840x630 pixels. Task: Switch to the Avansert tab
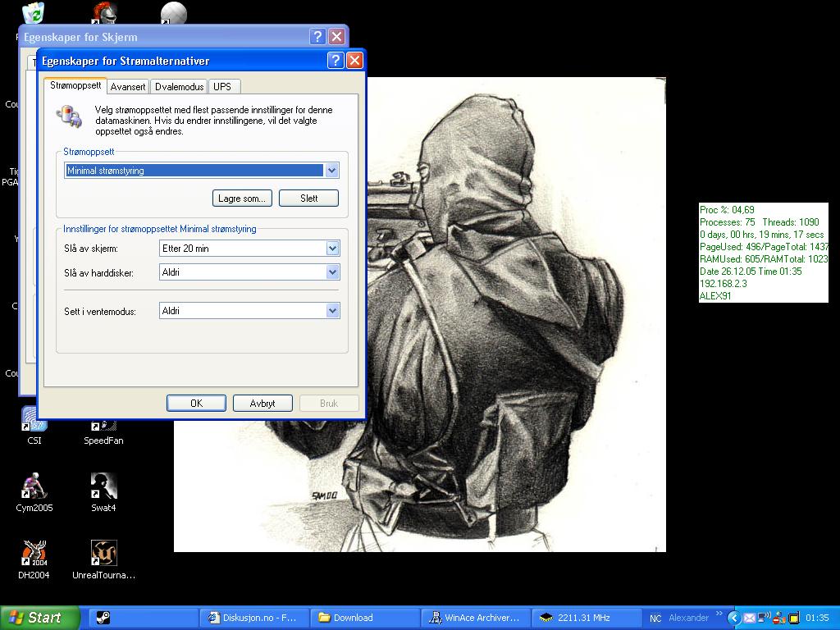click(x=128, y=87)
